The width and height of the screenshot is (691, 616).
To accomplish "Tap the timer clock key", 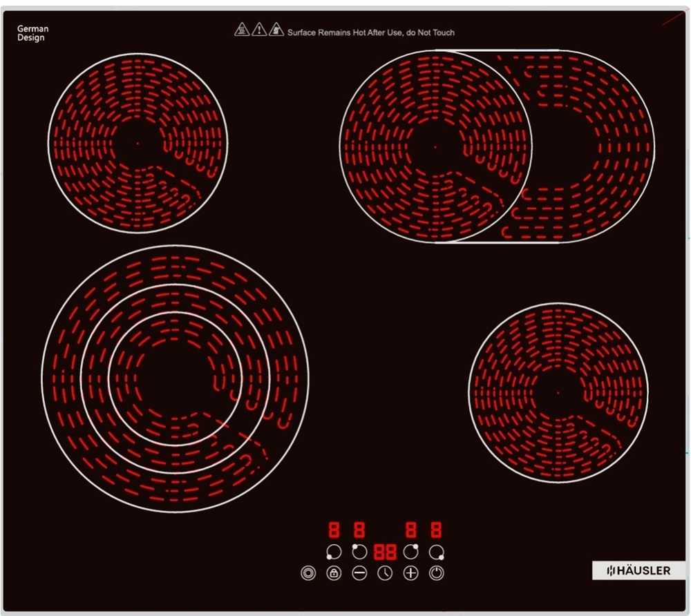I will pyautogui.click(x=385, y=573).
